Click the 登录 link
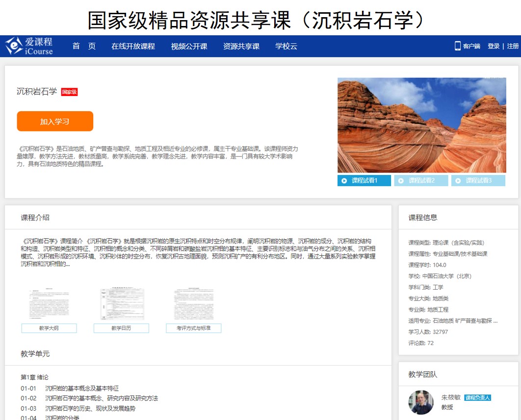 point(493,46)
